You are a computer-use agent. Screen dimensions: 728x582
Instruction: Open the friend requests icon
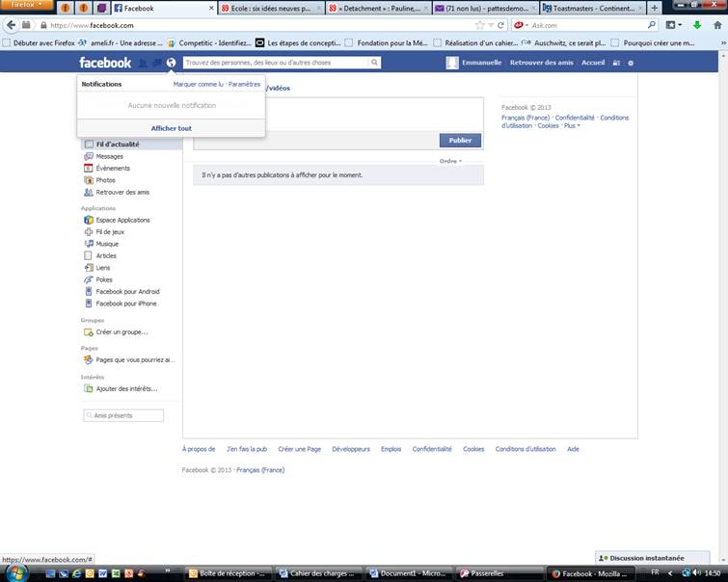[x=143, y=63]
